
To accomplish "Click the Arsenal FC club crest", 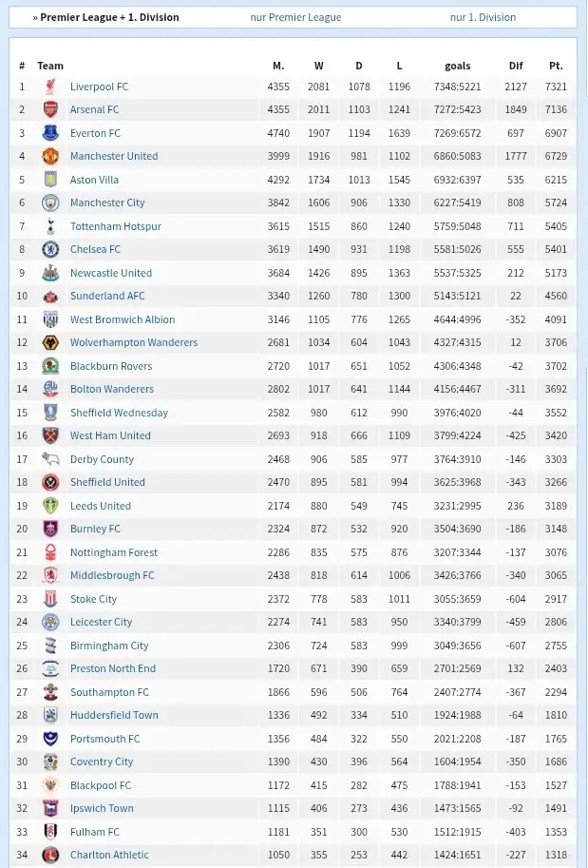I will [x=50, y=110].
